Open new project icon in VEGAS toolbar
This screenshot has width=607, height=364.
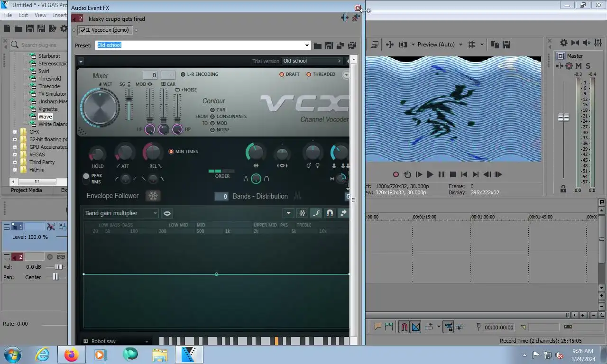click(x=7, y=29)
